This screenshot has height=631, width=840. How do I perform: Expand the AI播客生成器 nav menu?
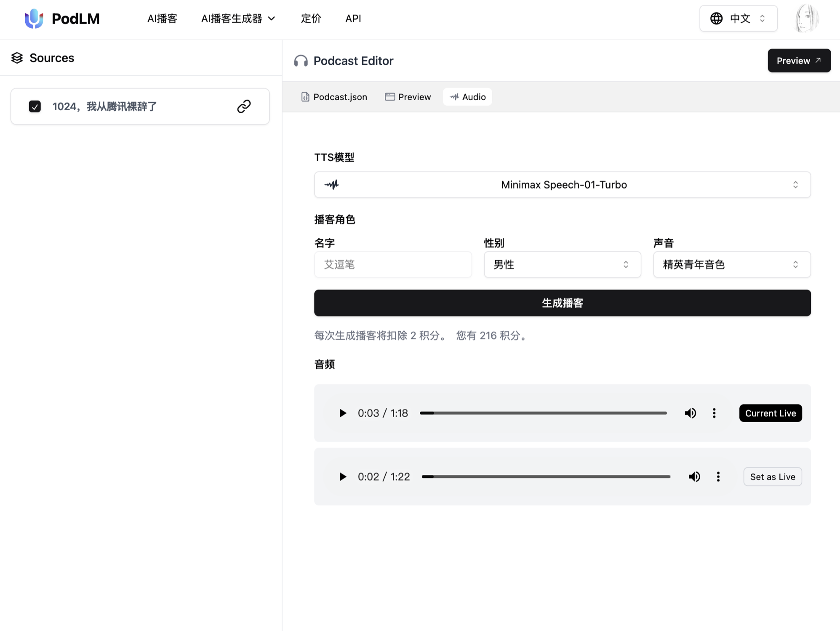pyautogui.click(x=238, y=19)
